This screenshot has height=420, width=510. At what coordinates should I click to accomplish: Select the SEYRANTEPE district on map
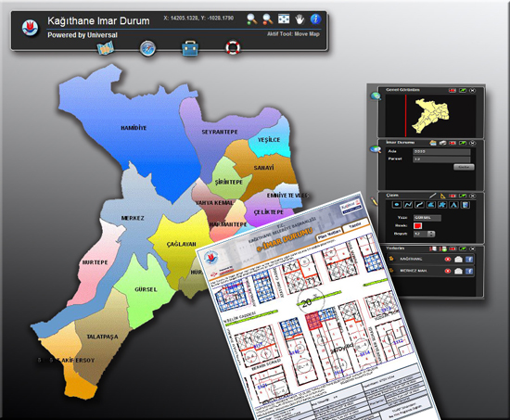[x=220, y=132]
